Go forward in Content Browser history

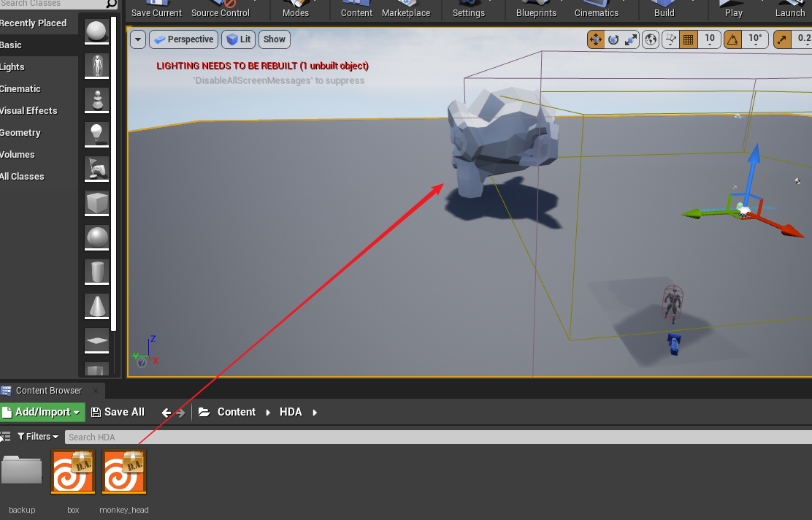coord(180,413)
